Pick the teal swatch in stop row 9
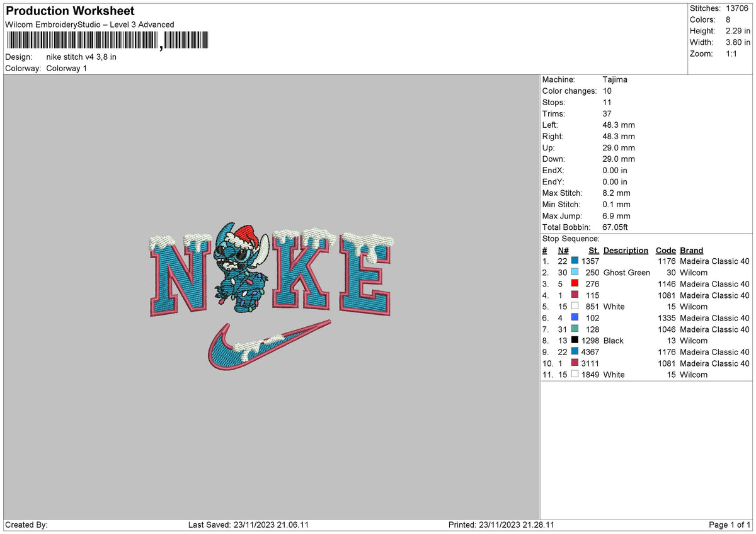This screenshot has height=534, width=756. (575, 352)
